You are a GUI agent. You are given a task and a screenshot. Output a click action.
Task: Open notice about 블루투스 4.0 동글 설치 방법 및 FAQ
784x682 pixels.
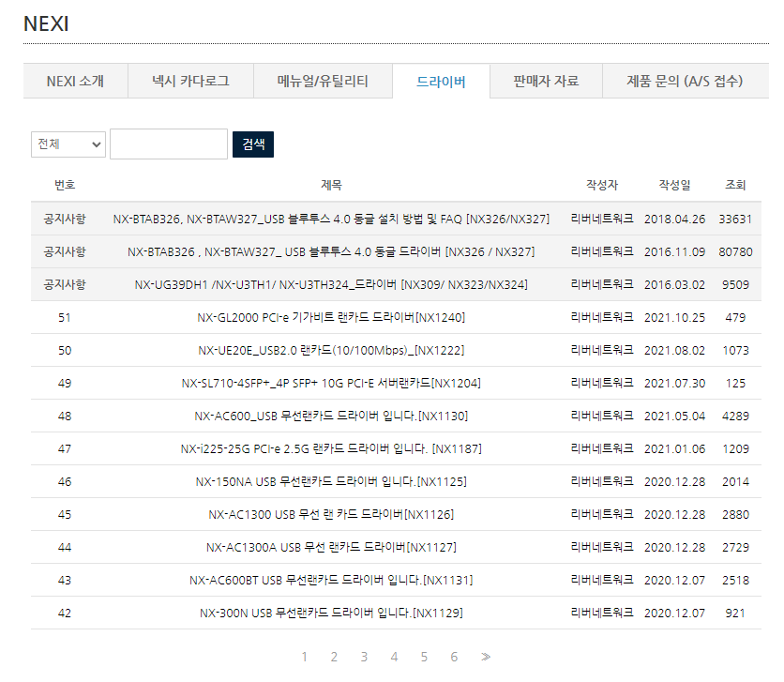pos(331,219)
